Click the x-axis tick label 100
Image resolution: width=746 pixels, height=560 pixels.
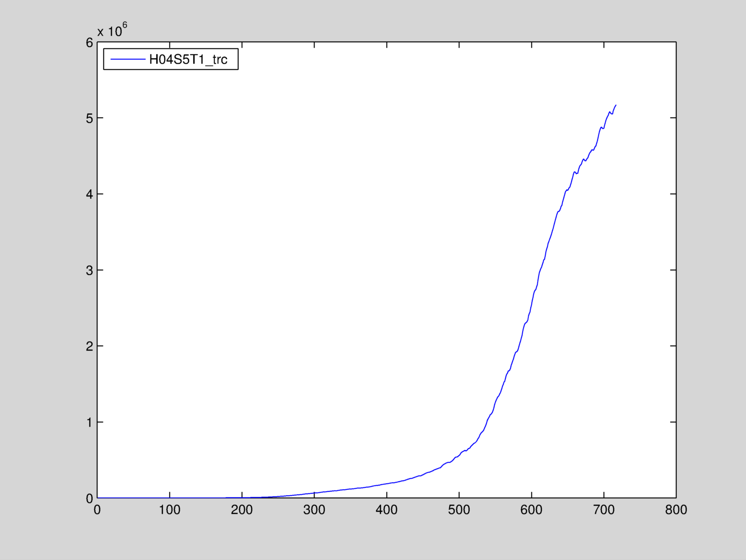(x=170, y=510)
